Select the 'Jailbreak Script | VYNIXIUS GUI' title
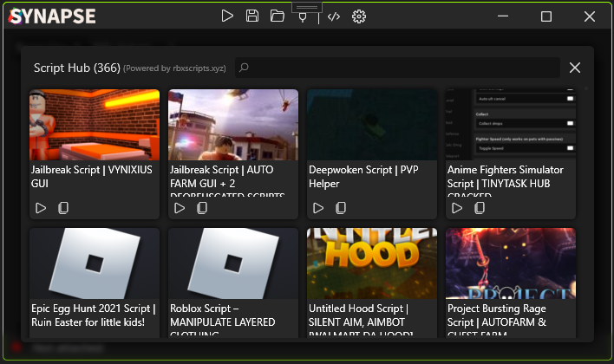614x364 pixels. (92, 177)
